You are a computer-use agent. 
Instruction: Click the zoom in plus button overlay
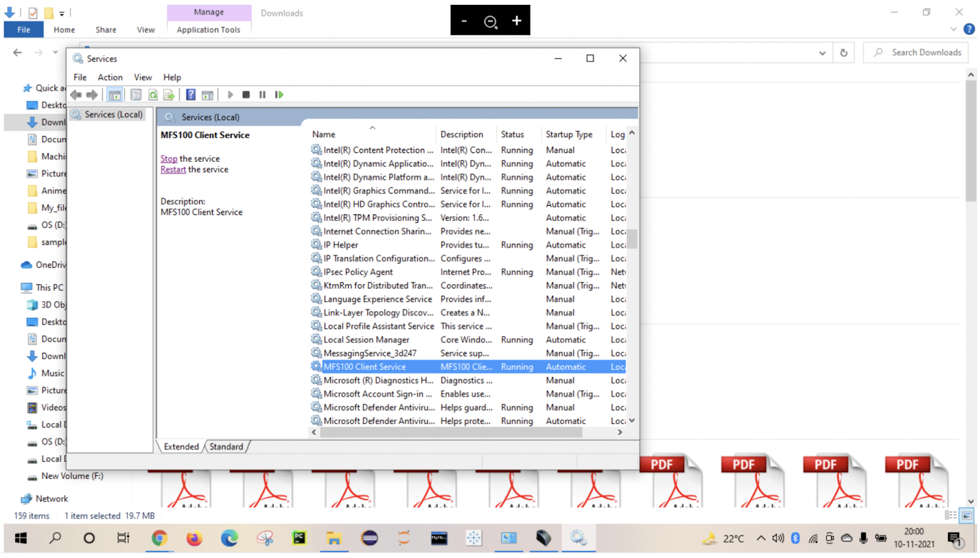517,21
